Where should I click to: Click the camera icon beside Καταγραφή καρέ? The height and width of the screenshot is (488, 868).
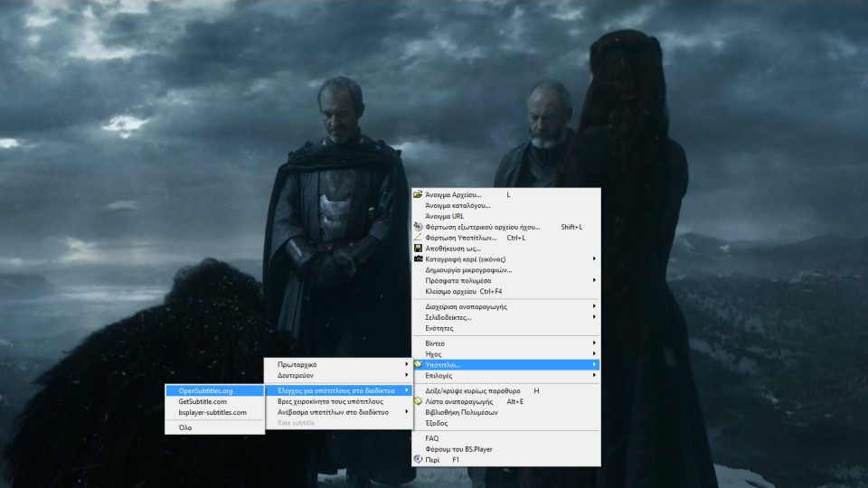tap(418, 258)
